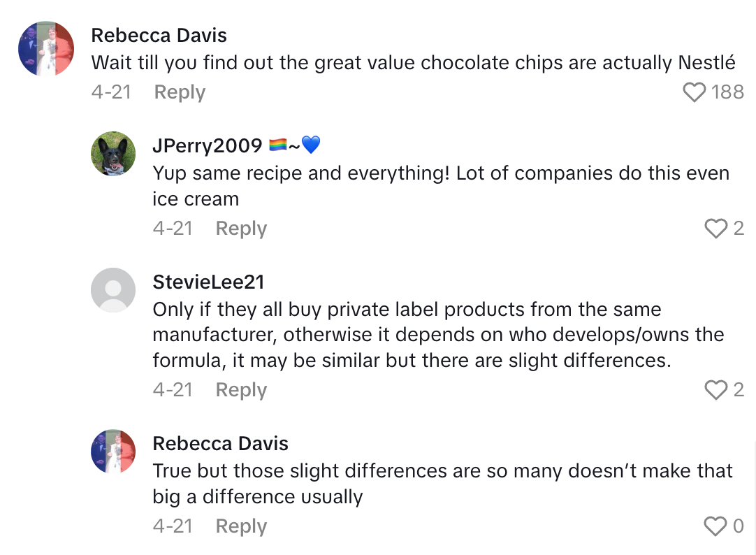Open StevieLee21's default gray avatar

pyautogui.click(x=113, y=290)
